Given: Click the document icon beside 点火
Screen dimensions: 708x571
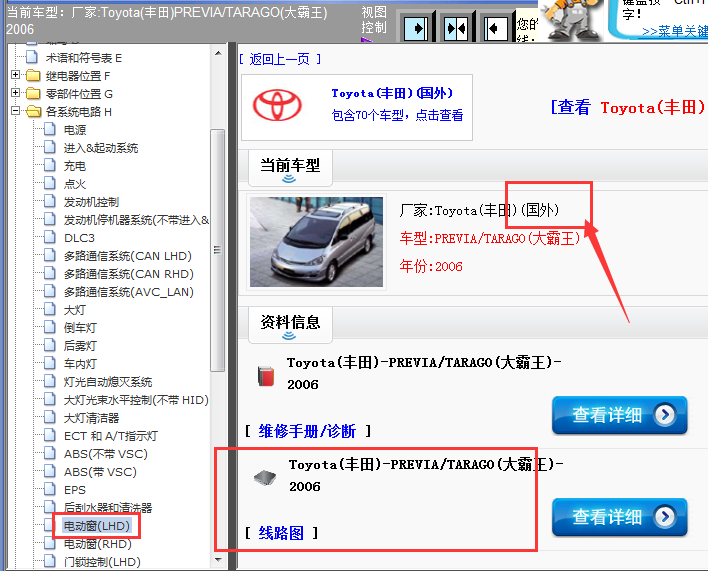Looking at the screenshot, I should coord(50,184).
